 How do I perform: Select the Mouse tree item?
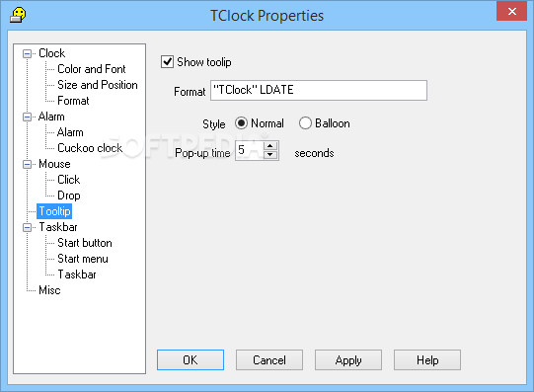[54, 164]
